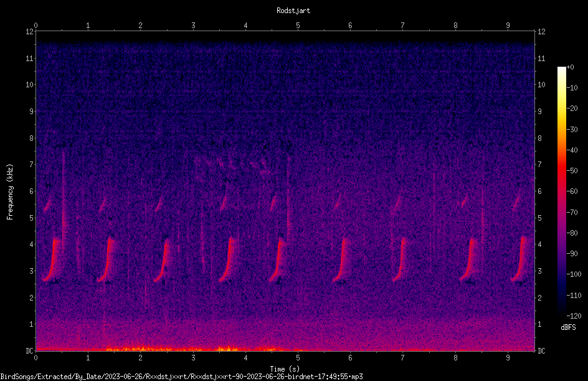Click the file path text ending in '17:49:55.mp3'
The image size is (588, 381).
181,377
